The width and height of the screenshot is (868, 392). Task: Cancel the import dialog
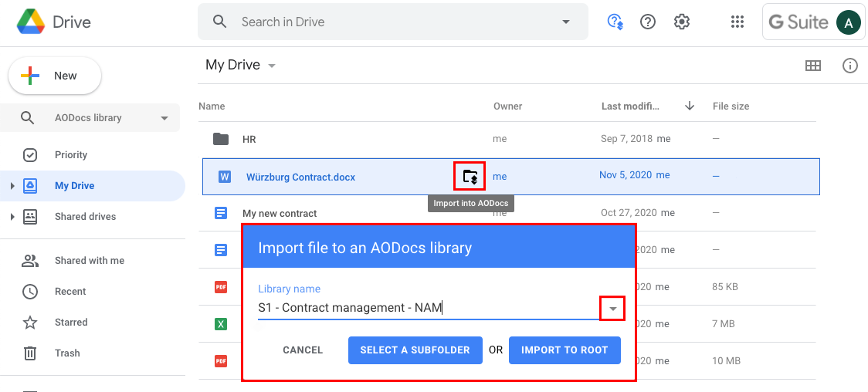click(x=303, y=350)
